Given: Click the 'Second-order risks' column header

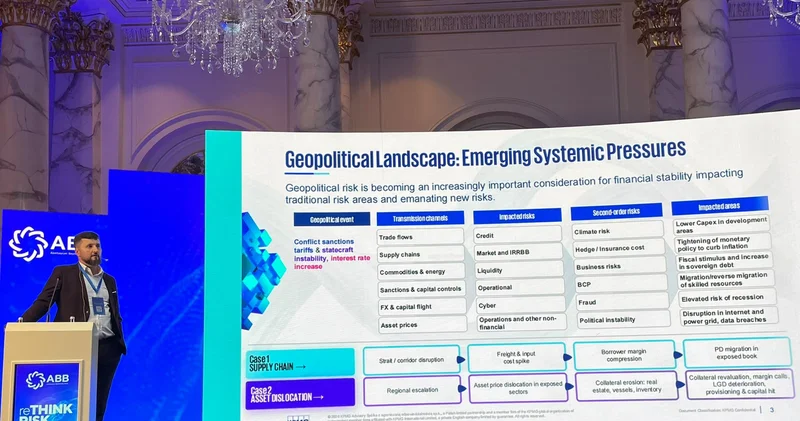Looking at the screenshot, I should [x=616, y=211].
